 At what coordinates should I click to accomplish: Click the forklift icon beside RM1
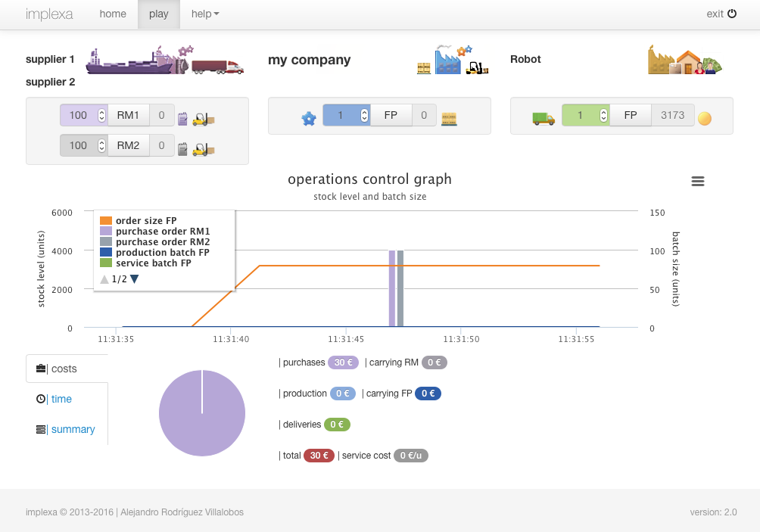point(204,119)
